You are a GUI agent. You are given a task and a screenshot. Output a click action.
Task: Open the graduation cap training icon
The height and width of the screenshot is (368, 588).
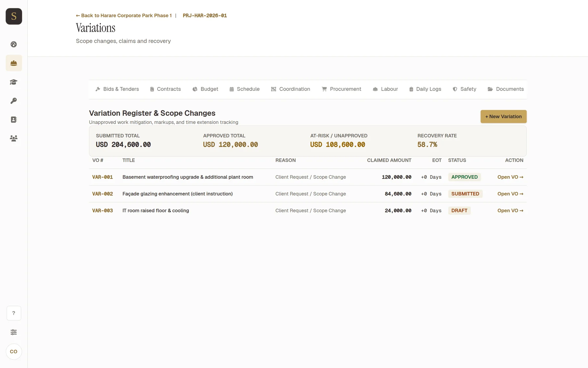[14, 82]
